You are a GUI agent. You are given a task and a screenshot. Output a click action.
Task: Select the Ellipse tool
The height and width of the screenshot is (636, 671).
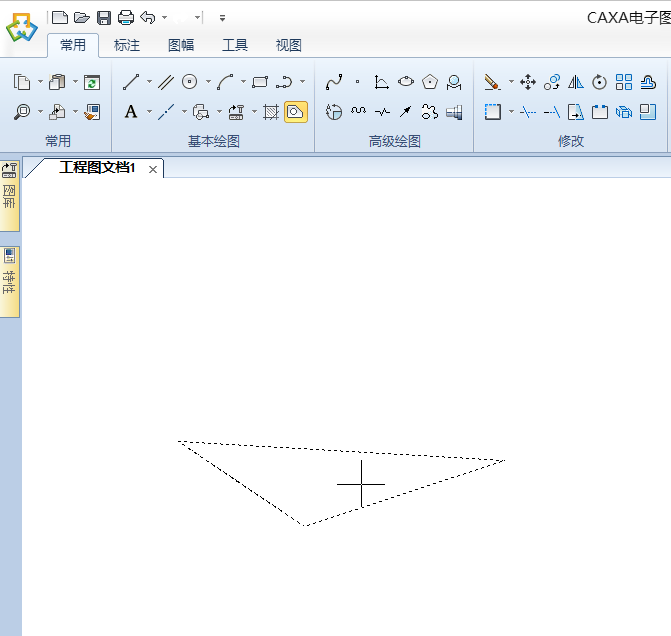(x=406, y=81)
